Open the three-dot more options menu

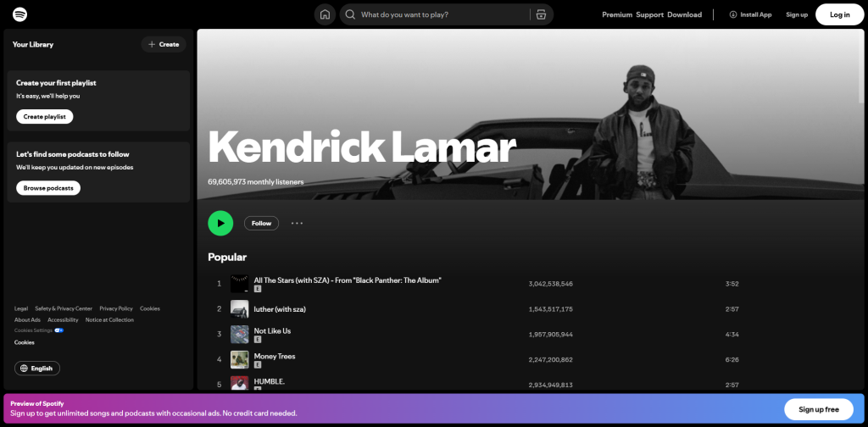point(298,223)
